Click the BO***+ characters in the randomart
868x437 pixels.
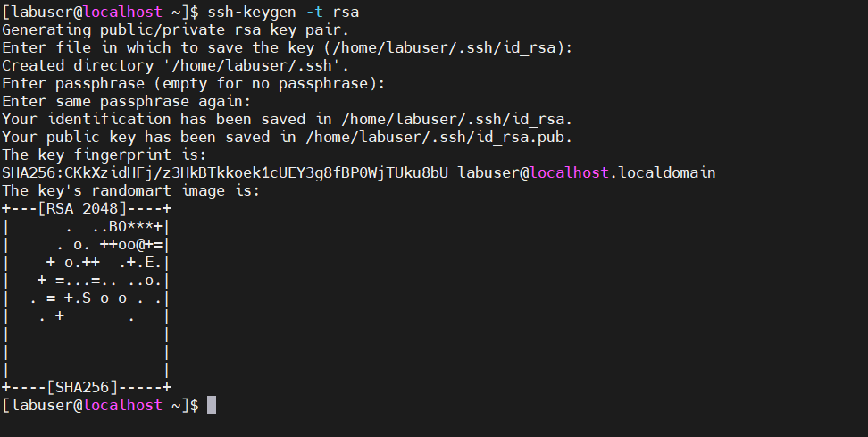pos(135,226)
